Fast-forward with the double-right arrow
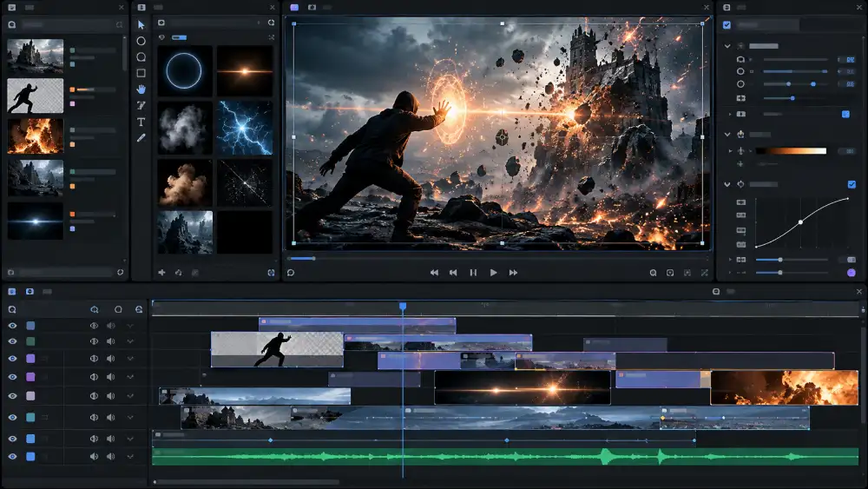 (x=513, y=273)
